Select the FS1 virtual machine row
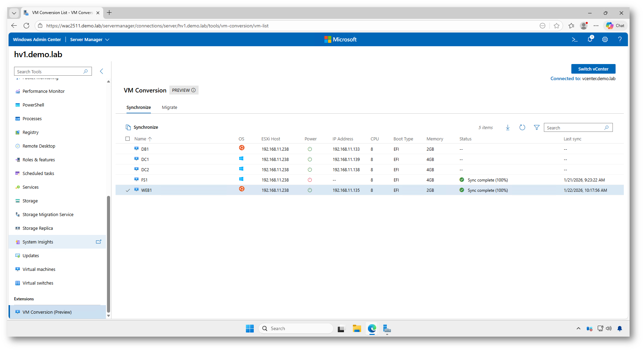This screenshot has height=351, width=644. pyautogui.click(x=144, y=180)
